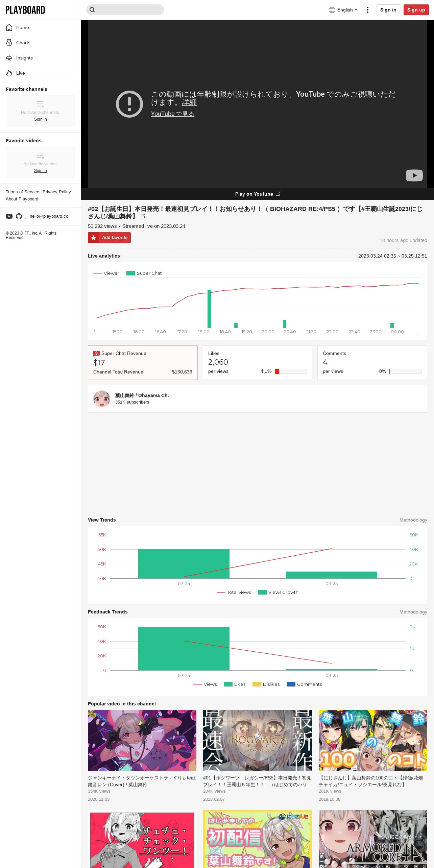Open the ジャンキーナイトタウンオーケストラ cover thumbnail

[142, 740]
